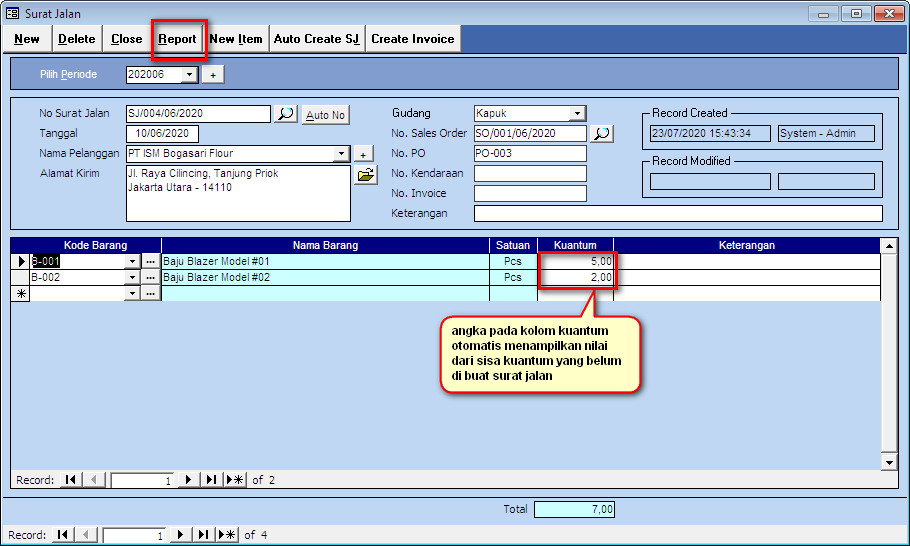910x546 pixels.
Task: Expand Kode Barang dropdown for B-001
Action: click(x=132, y=262)
